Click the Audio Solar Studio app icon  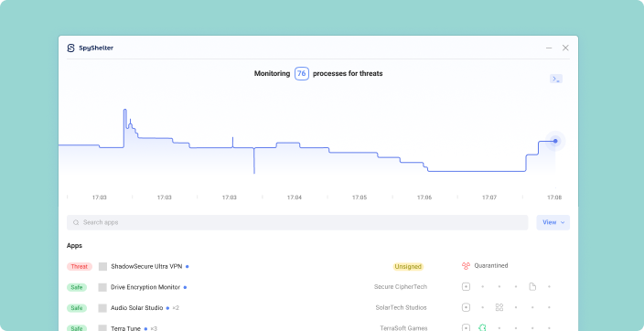coord(102,307)
